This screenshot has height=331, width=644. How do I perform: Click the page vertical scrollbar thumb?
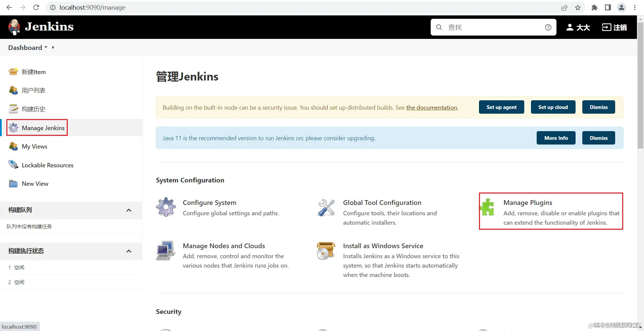coord(640,86)
